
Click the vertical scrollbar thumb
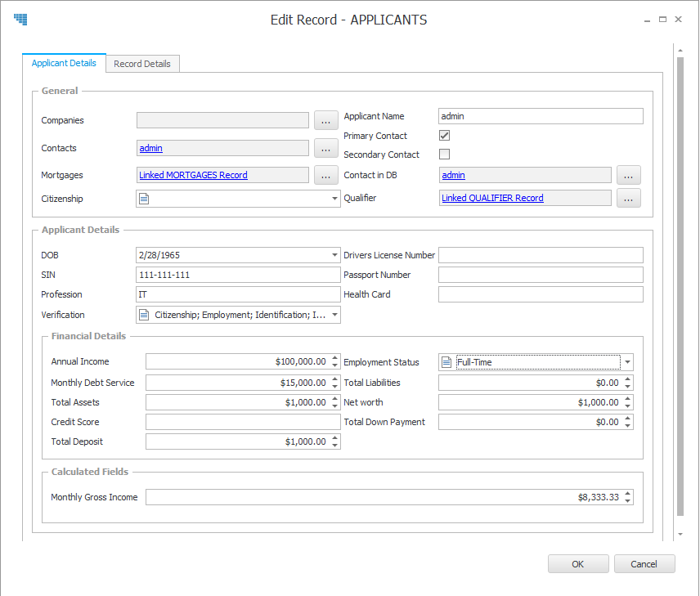680,285
